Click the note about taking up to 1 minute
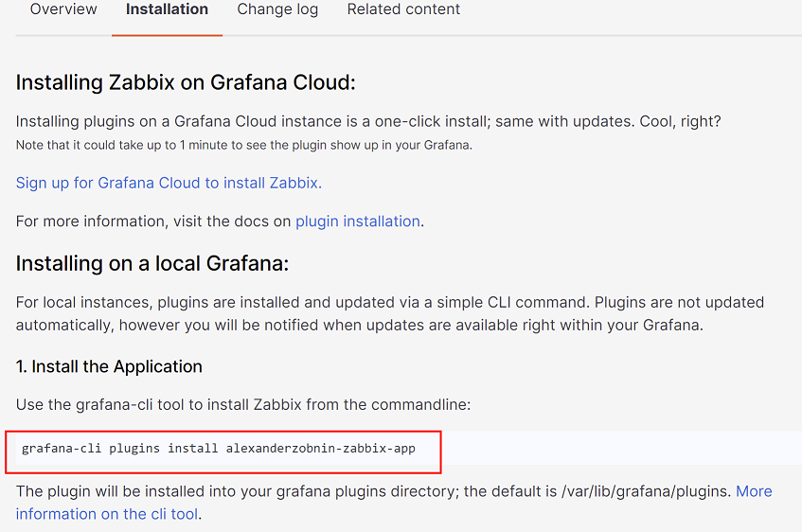The width and height of the screenshot is (802, 532). tap(243, 145)
